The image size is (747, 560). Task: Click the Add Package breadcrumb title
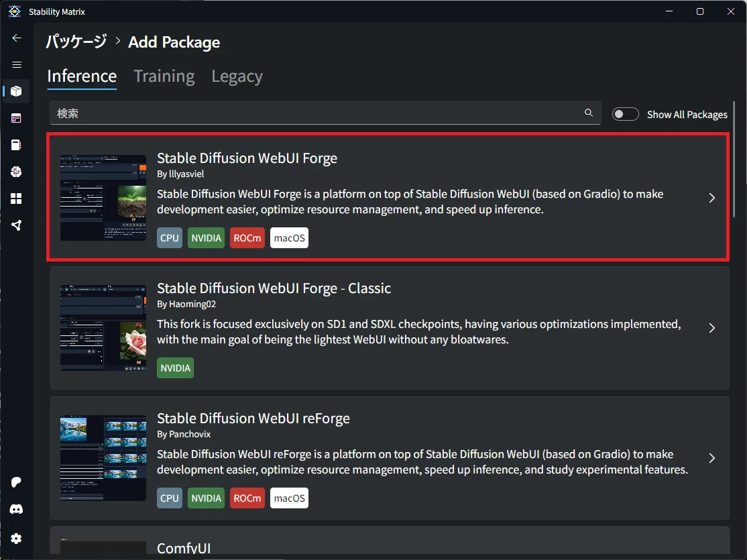click(174, 42)
